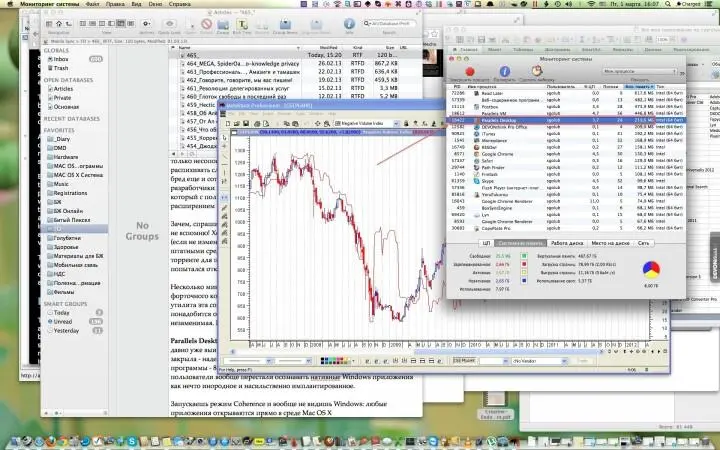Open the Файл menu in the menu bar
This screenshot has width=720, height=450.
(92, 4)
